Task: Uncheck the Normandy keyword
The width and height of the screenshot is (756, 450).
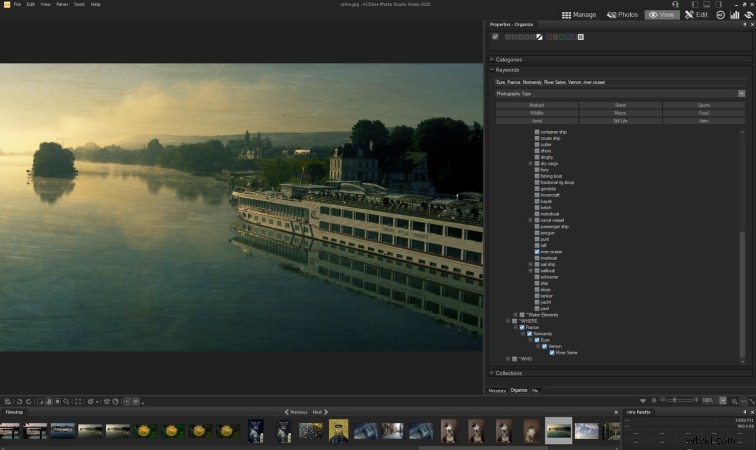Action: [529, 334]
